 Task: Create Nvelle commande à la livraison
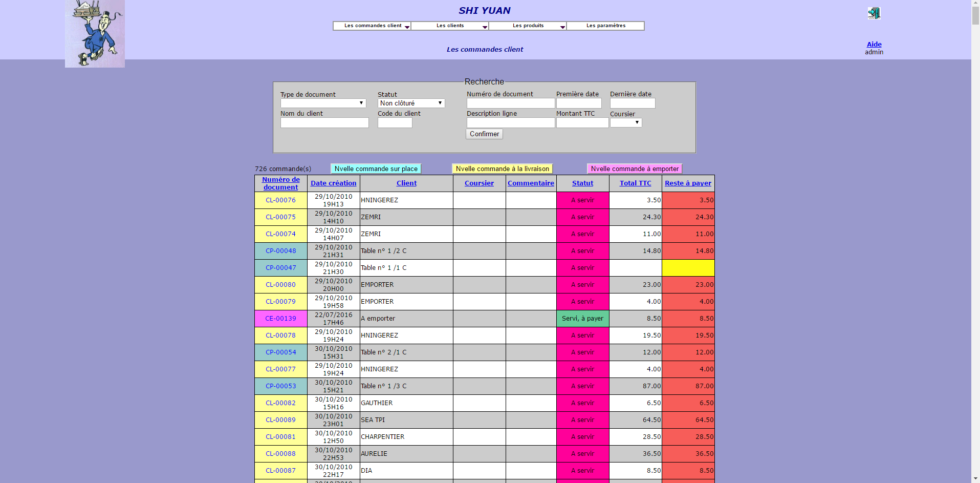click(x=502, y=169)
